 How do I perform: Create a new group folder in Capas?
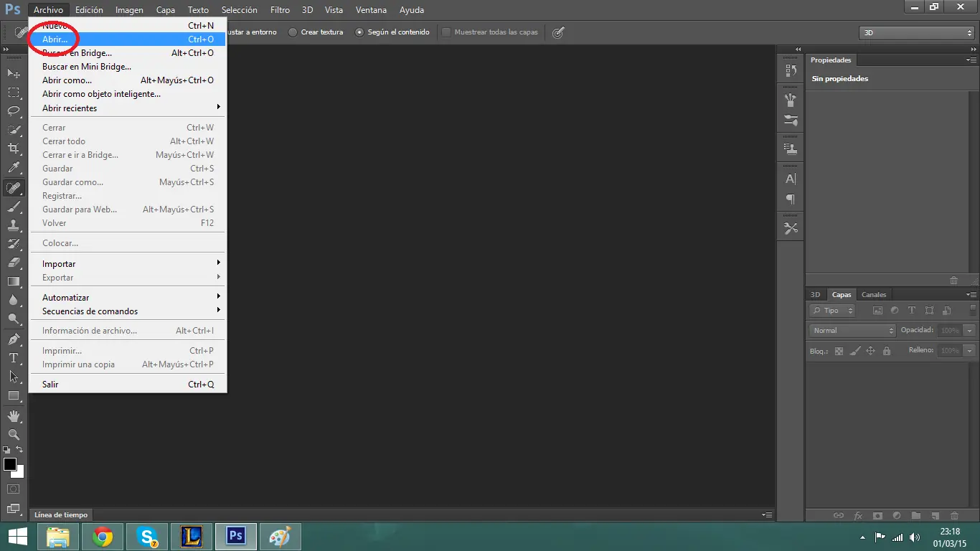pyautogui.click(x=916, y=515)
